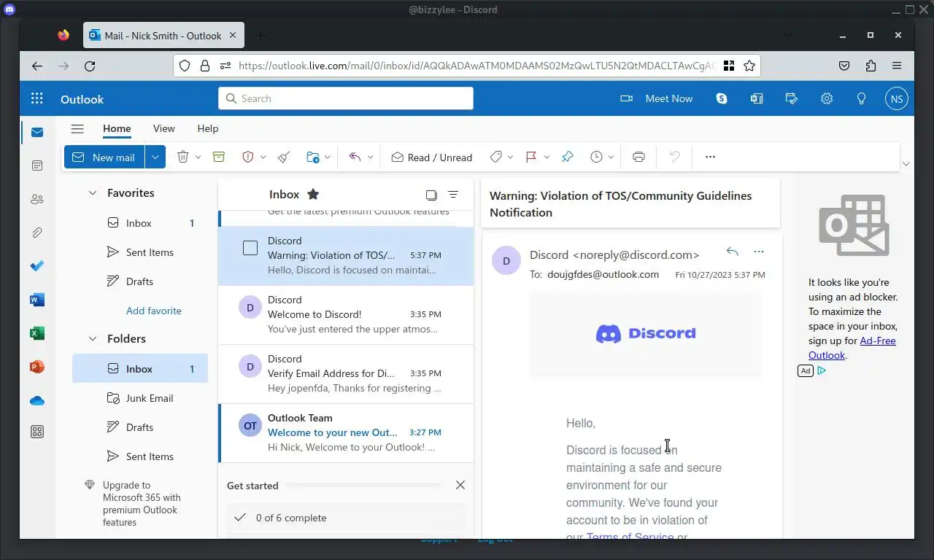Image resolution: width=934 pixels, height=560 pixels.
Task: Open delete options dropdown arrow
Action: [198, 157]
